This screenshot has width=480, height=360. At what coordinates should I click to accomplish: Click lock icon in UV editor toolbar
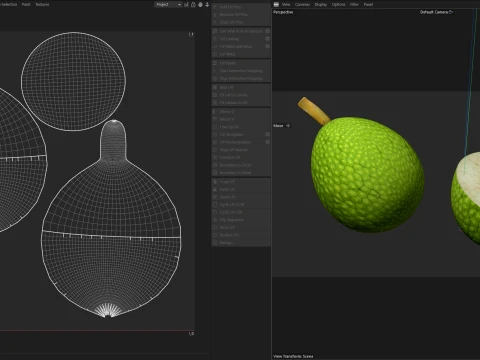coord(193,5)
